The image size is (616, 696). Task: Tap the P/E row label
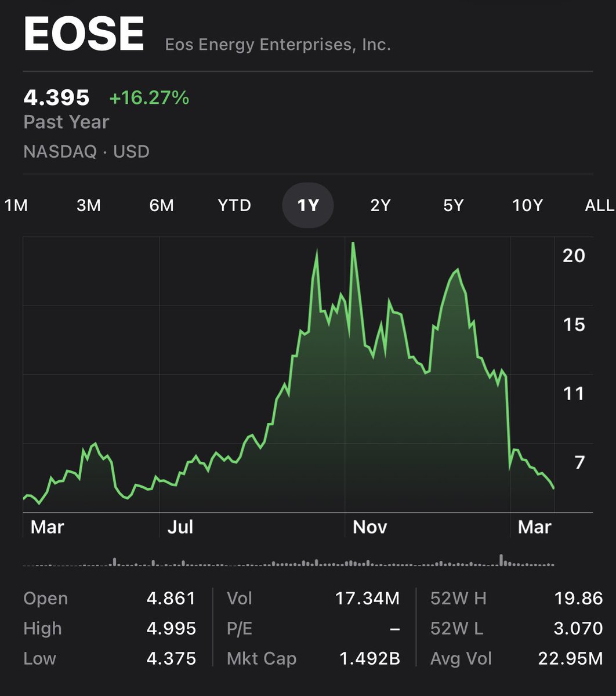pyautogui.click(x=240, y=628)
